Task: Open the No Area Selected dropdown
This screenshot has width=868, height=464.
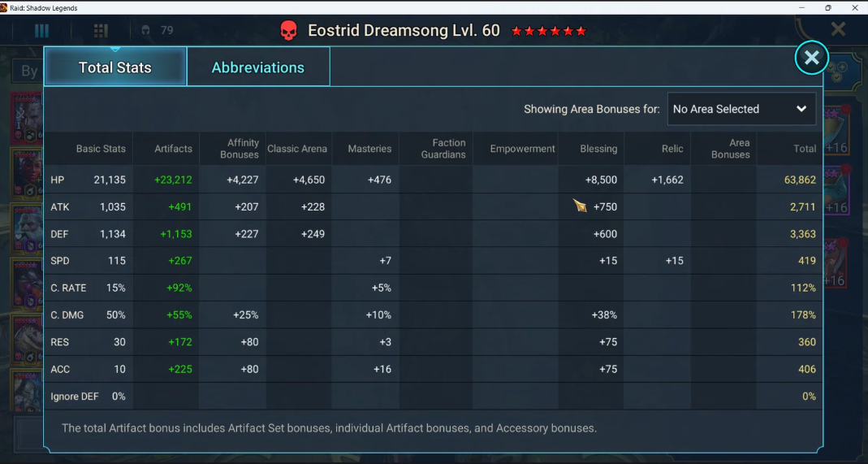Action: (x=741, y=109)
